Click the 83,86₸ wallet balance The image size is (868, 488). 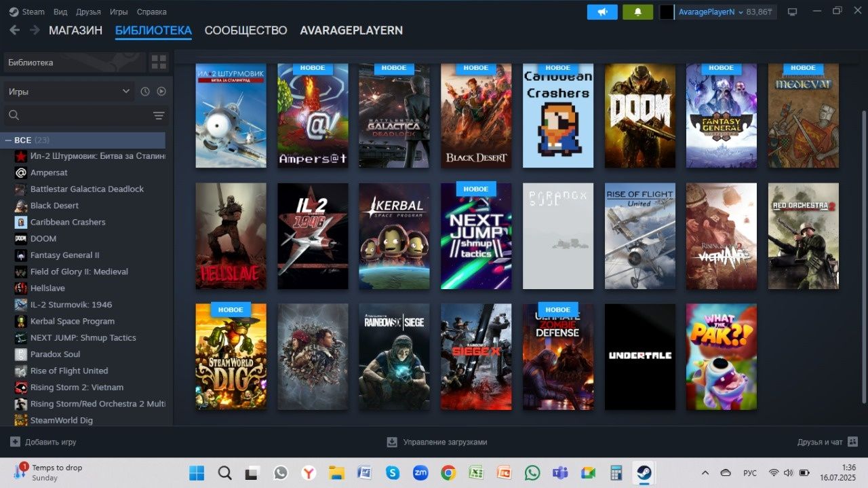point(759,12)
